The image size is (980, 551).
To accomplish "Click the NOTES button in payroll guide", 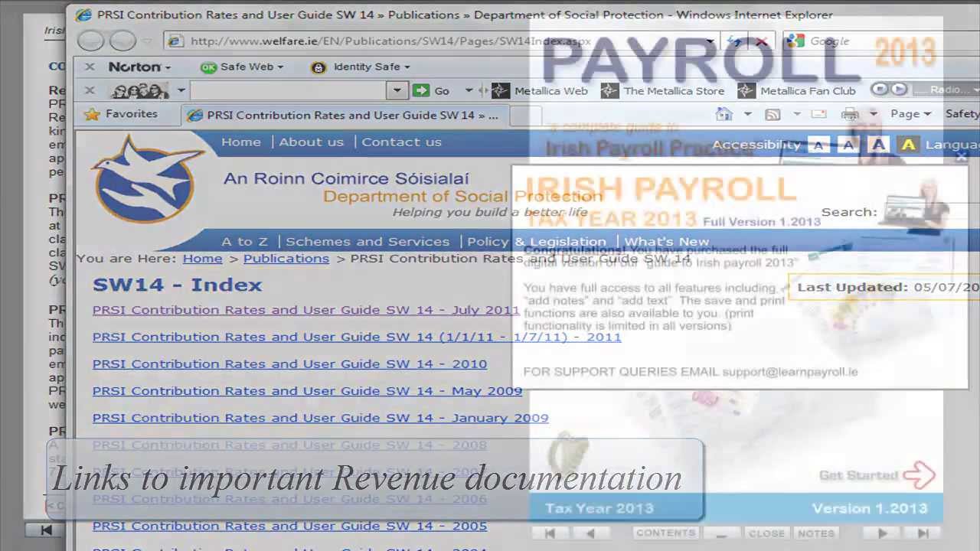I will pyautogui.click(x=815, y=533).
